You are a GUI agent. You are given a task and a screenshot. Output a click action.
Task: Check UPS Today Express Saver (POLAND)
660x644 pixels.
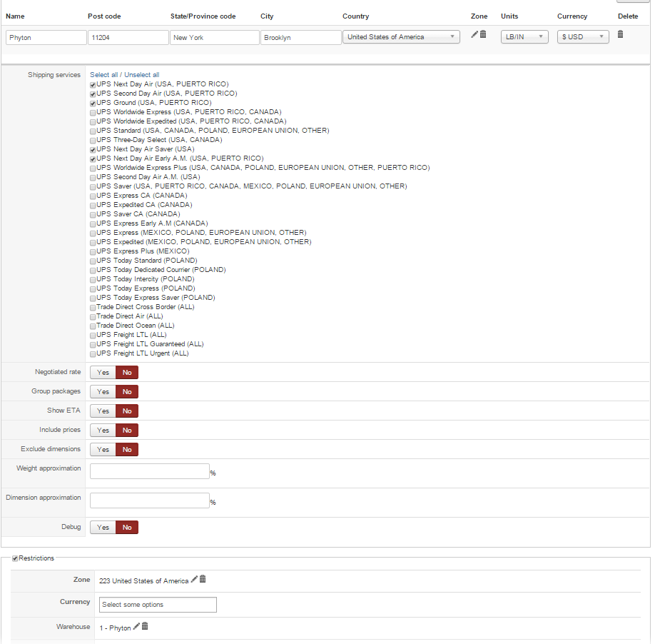tap(93, 298)
